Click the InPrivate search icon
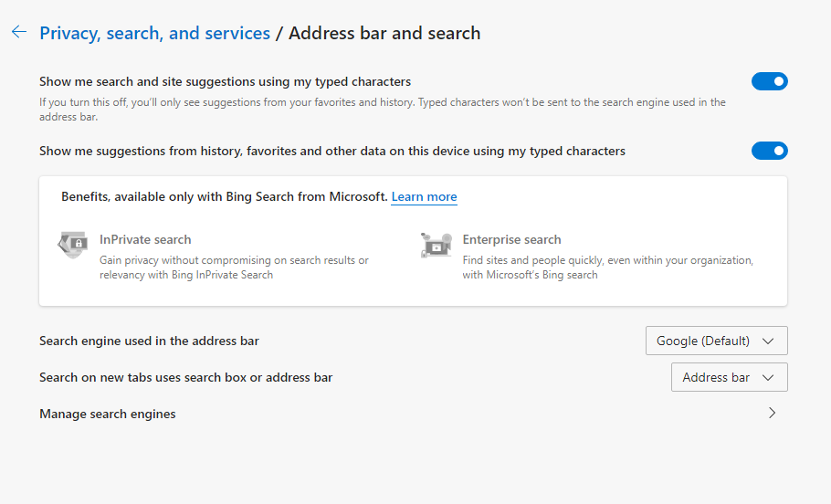Viewport: 831px width, 504px height. click(x=72, y=245)
